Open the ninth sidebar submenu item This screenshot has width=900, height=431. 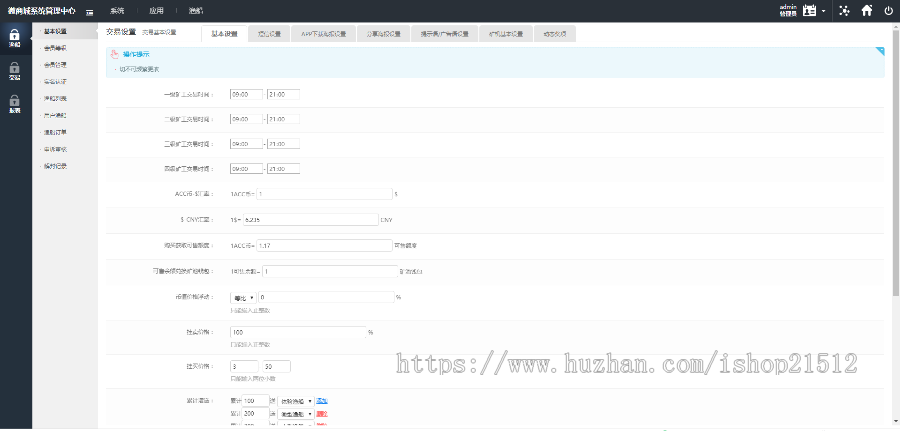tap(56, 166)
